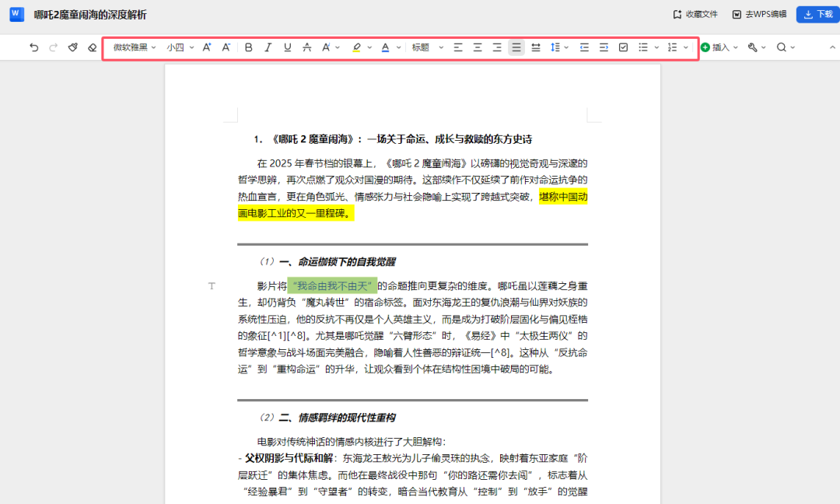Click the undo arrow icon
Viewport: 840px width, 504px height.
point(33,47)
